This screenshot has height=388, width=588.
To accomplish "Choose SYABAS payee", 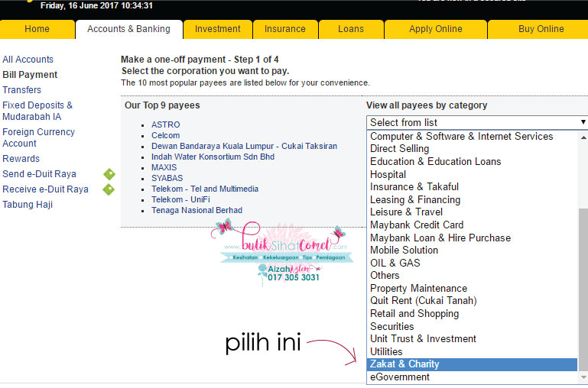I will (167, 178).
